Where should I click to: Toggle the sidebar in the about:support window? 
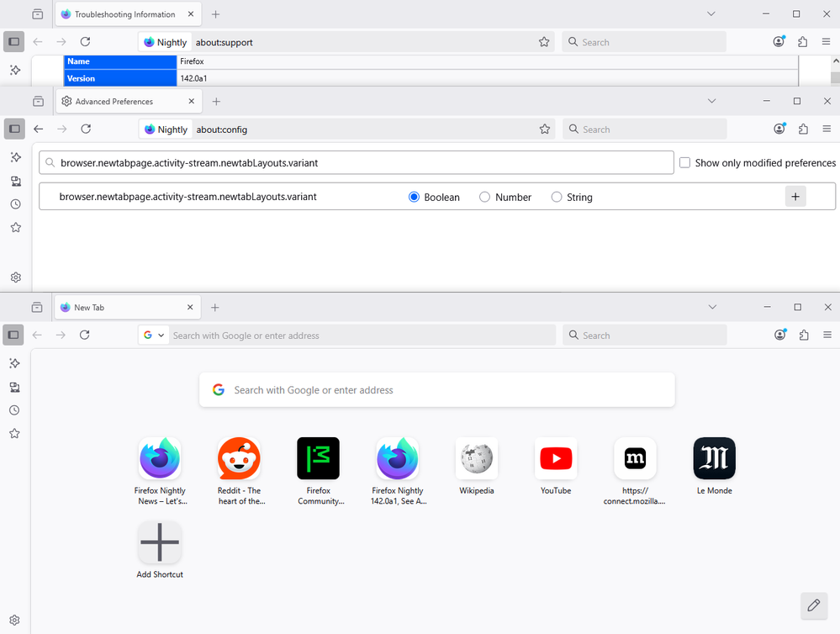point(14,42)
